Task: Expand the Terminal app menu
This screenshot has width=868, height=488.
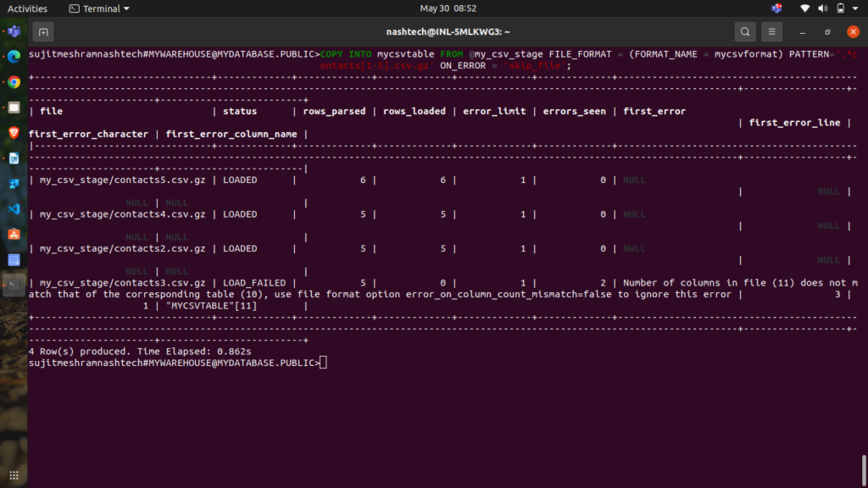Action: click(x=100, y=8)
